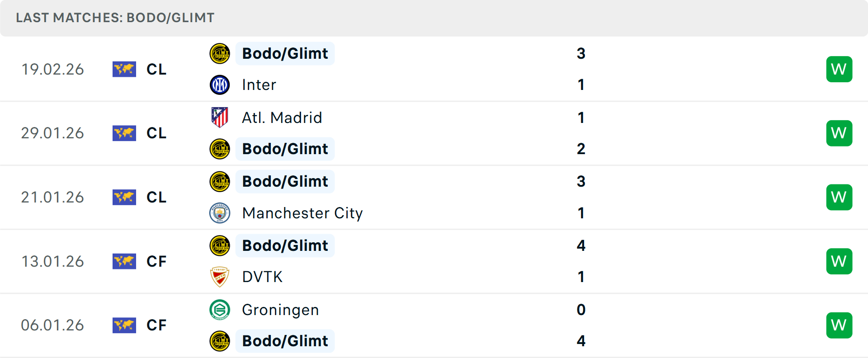Open the Atl. Madrid team link
The width and height of the screenshot is (868, 358).
(x=282, y=118)
